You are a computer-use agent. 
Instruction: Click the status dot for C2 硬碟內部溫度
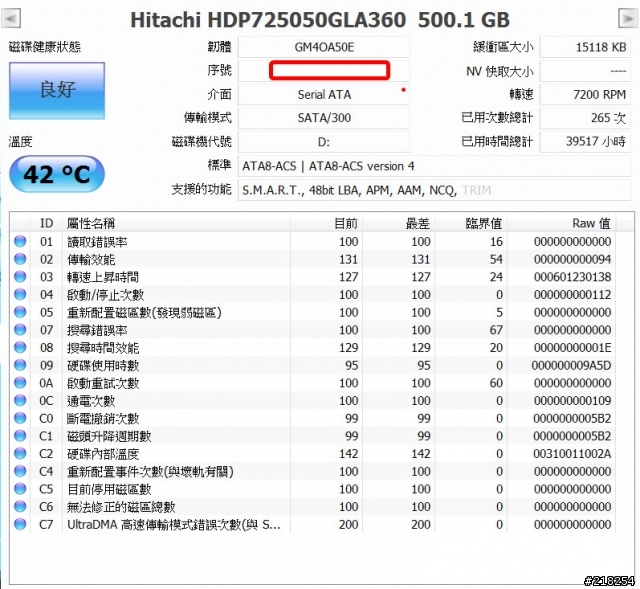20,453
